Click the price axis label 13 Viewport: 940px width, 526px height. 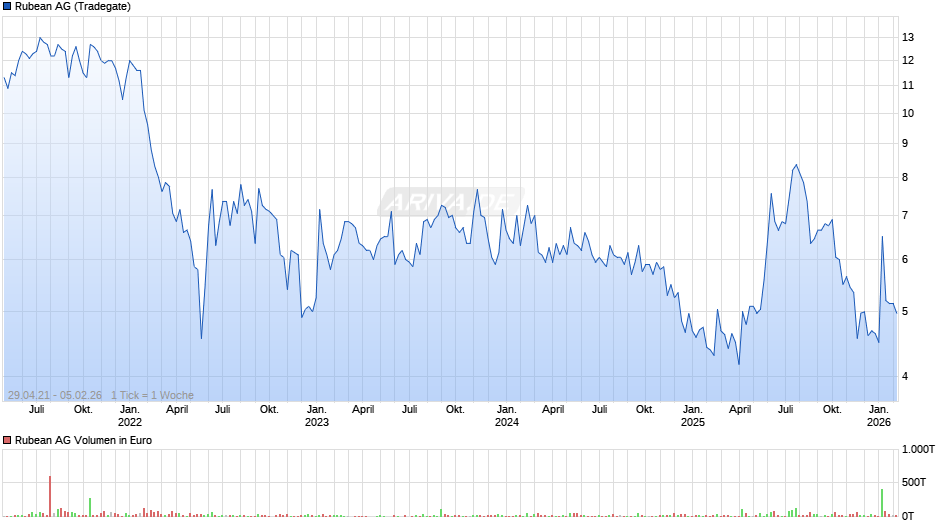click(x=908, y=37)
